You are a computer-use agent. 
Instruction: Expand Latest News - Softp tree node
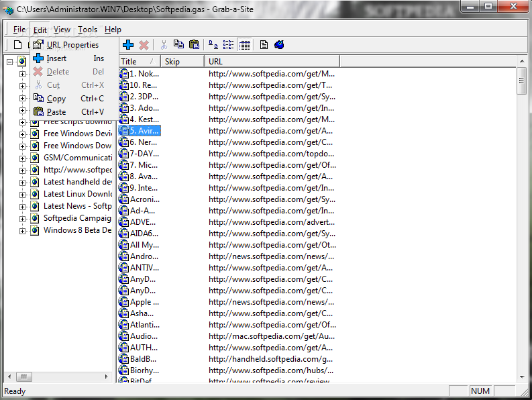tap(22, 207)
